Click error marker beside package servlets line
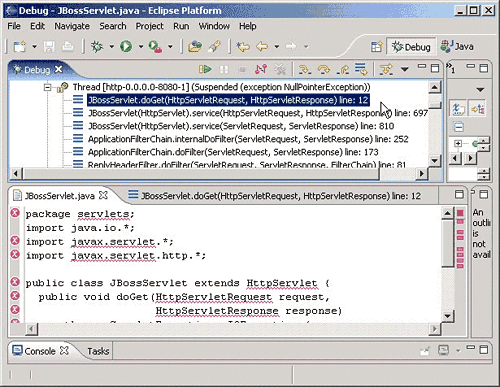This screenshot has width=500, height=387. pyautogui.click(x=15, y=212)
